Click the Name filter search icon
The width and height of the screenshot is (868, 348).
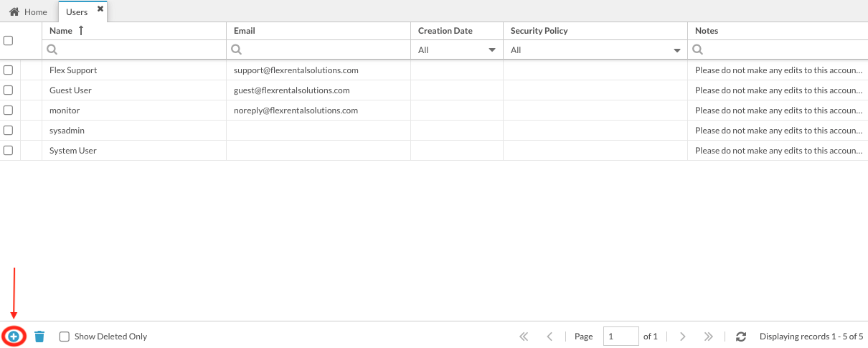(52, 50)
